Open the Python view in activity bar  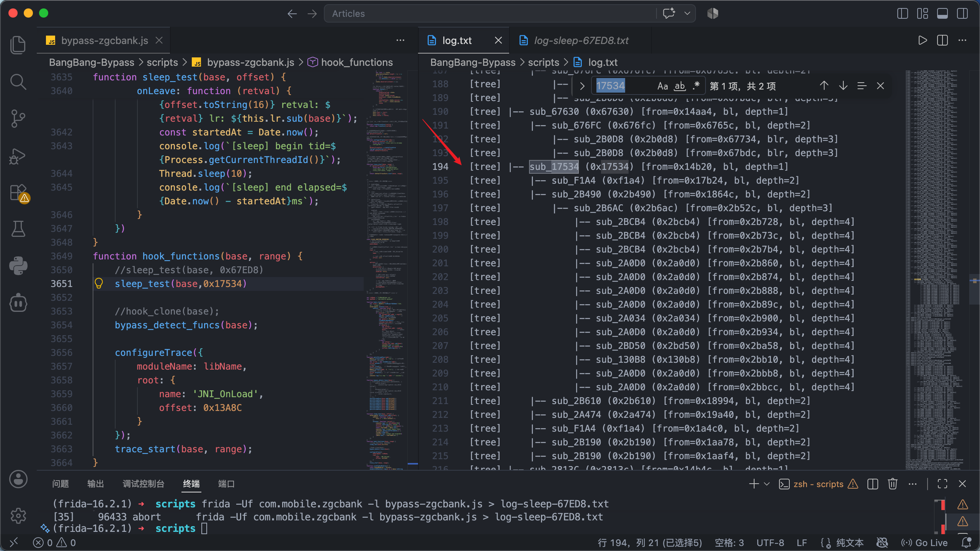pos(18,266)
